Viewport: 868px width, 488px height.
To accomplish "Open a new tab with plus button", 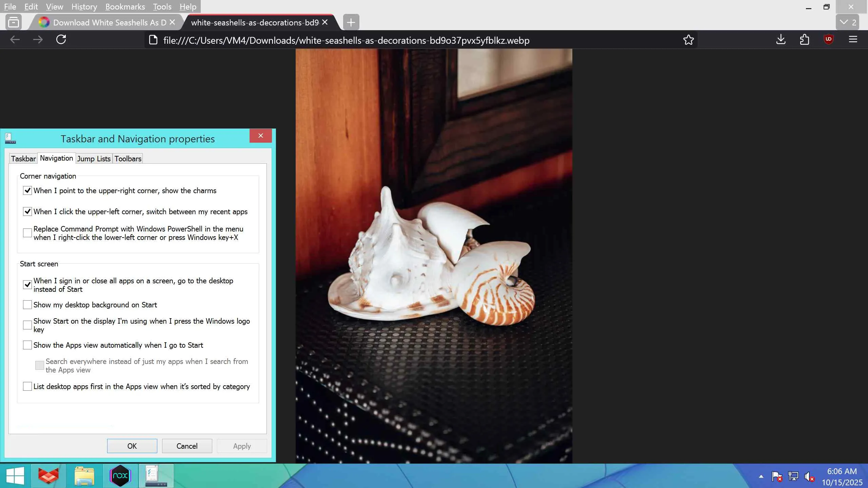I will pos(351,22).
